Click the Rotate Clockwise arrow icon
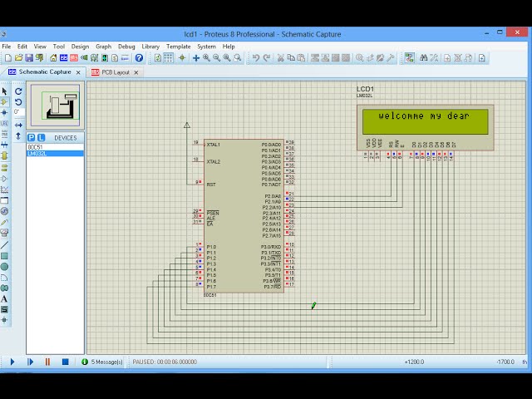 18,91
